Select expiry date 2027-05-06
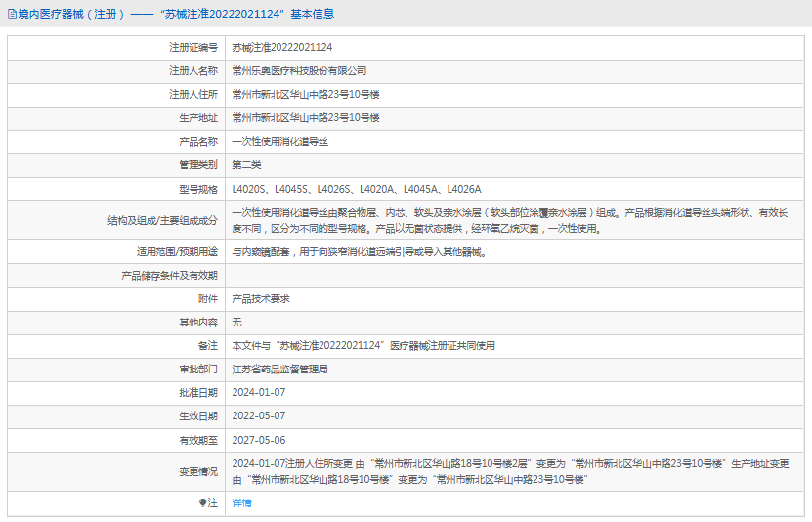This screenshot has width=812, height=522. [x=258, y=440]
